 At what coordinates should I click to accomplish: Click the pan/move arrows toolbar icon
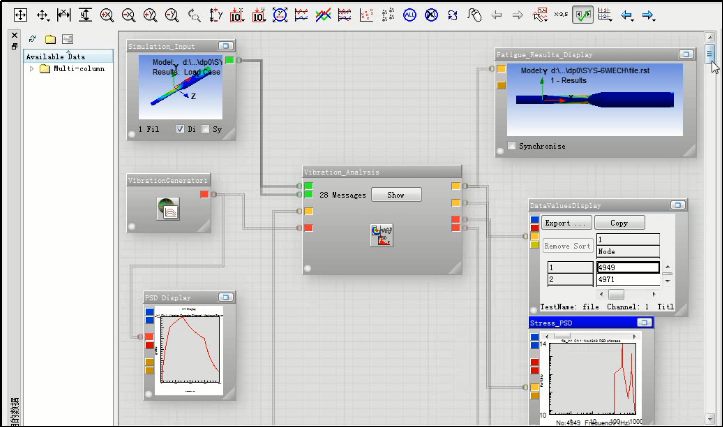pyautogui.click(x=42, y=16)
